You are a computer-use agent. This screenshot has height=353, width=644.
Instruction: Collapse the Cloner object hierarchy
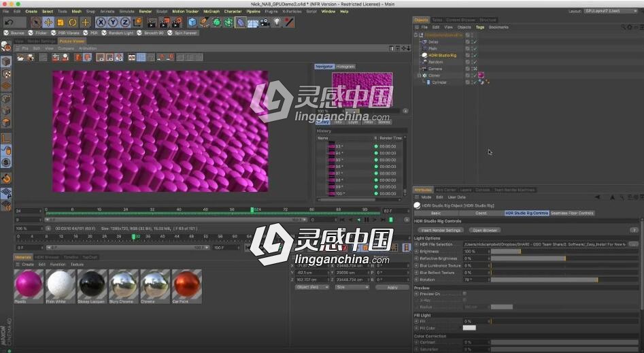pyautogui.click(x=420, y=75)
